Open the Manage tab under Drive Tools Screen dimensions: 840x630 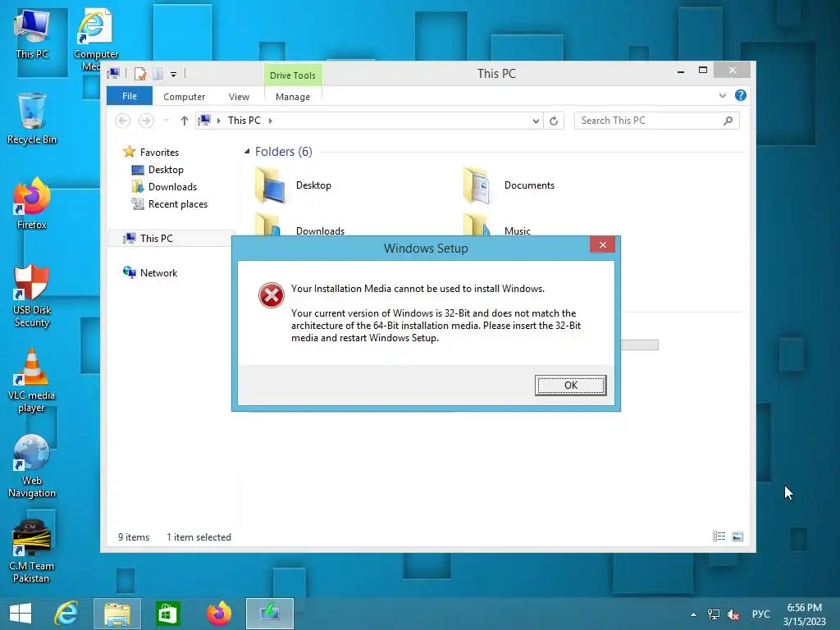pyautogui.click(x=293, y=97)
